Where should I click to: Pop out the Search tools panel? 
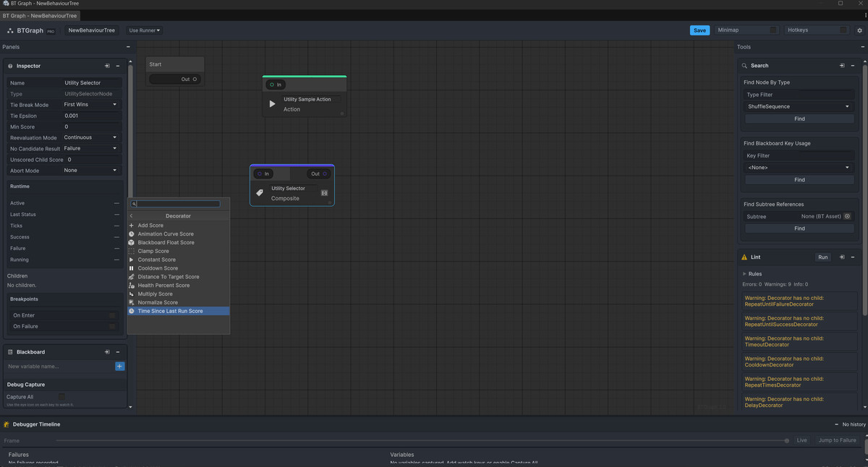(842, 65)
